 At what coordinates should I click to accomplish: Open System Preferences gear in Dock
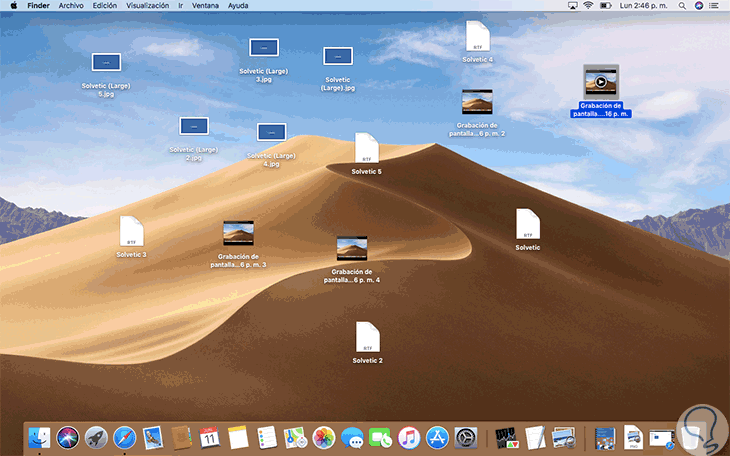[465, 437]
